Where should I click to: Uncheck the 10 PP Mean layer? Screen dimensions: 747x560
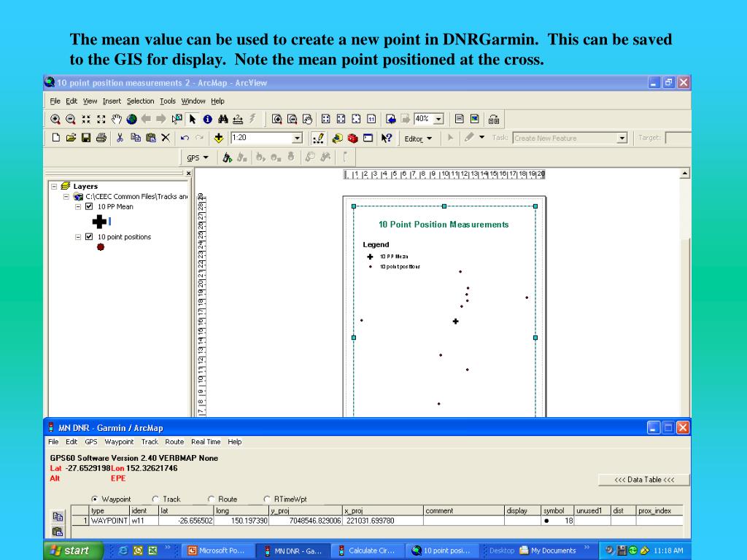tap(89, 206)
